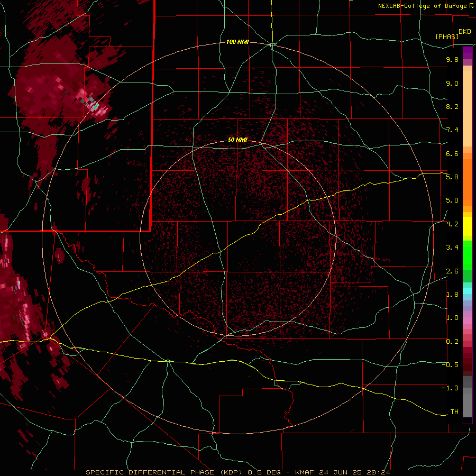The image size is (476, 476).
Task: Pick the yellow segment of the color bar
Action: click(467, 226)
